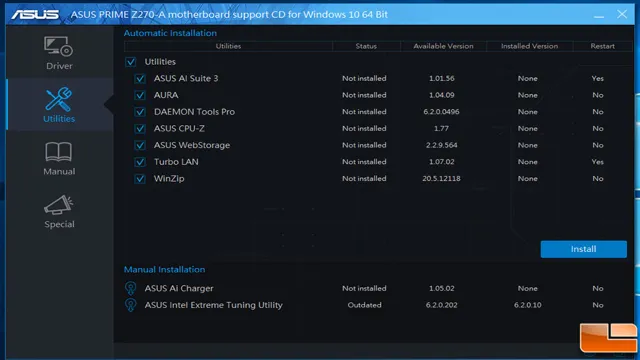Toggle the Turbo LAN checkbox
This screenshot has width=640, height=360.
140,162
